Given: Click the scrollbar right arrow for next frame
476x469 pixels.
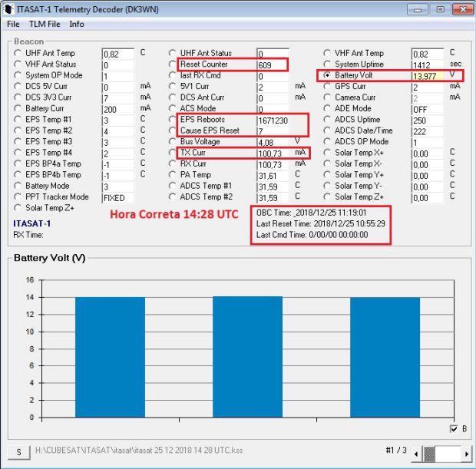Looking at the screenshot, I should (x=465, y=452).
